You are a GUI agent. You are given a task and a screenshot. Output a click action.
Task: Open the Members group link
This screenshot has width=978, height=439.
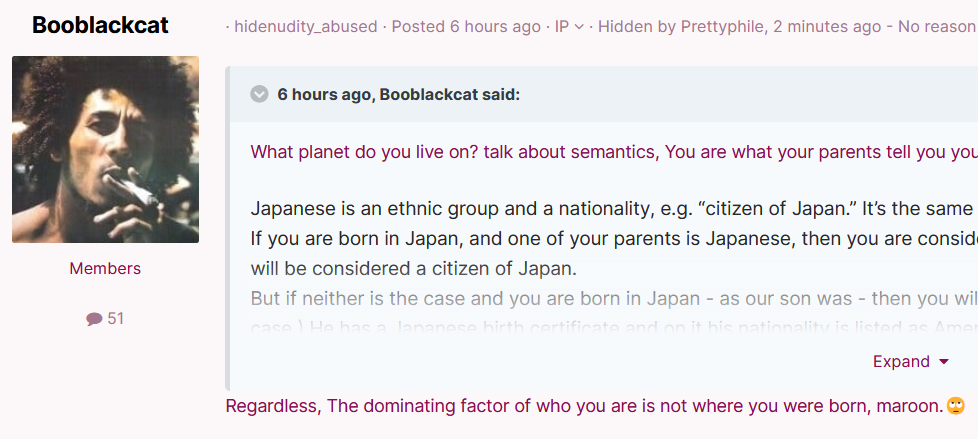click(x=105, y=269)
